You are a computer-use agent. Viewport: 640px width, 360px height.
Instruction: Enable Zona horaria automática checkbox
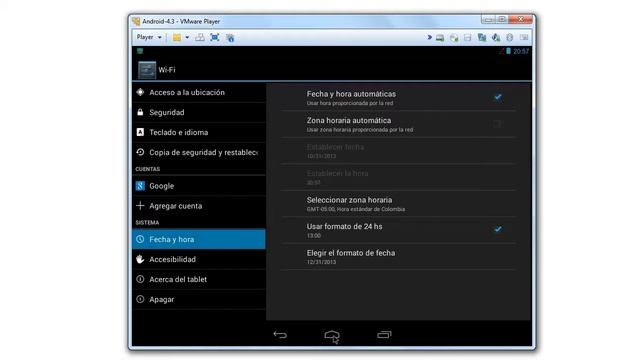pos(497,124)
